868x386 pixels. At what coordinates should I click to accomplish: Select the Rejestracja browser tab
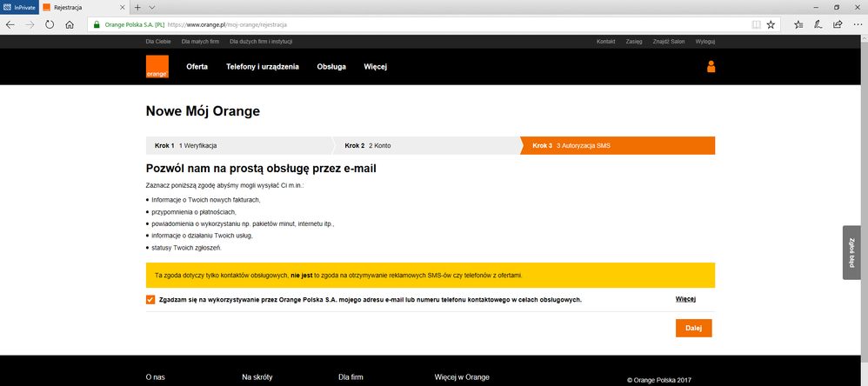tap(83, 7)
